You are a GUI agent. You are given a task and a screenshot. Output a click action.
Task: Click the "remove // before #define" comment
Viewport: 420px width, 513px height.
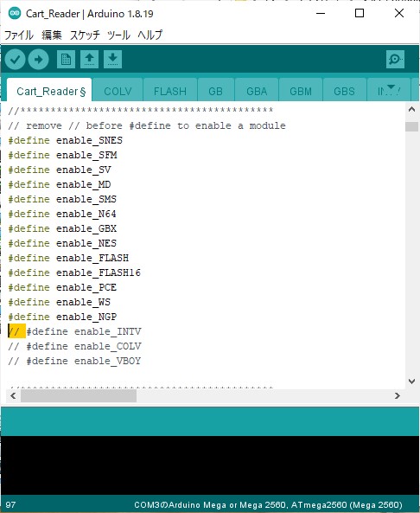coord(147,126)
